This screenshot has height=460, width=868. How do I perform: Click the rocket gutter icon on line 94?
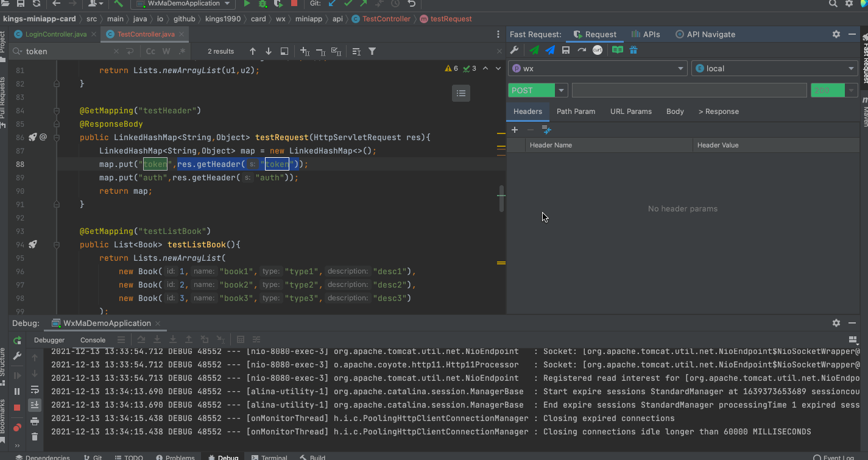(33, 244)
